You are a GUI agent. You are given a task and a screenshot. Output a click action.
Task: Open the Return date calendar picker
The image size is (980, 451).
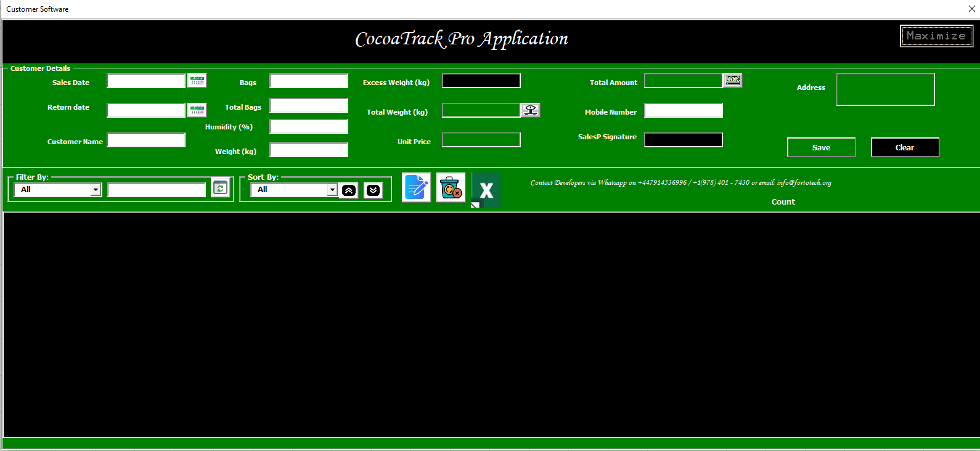point(197,110)
